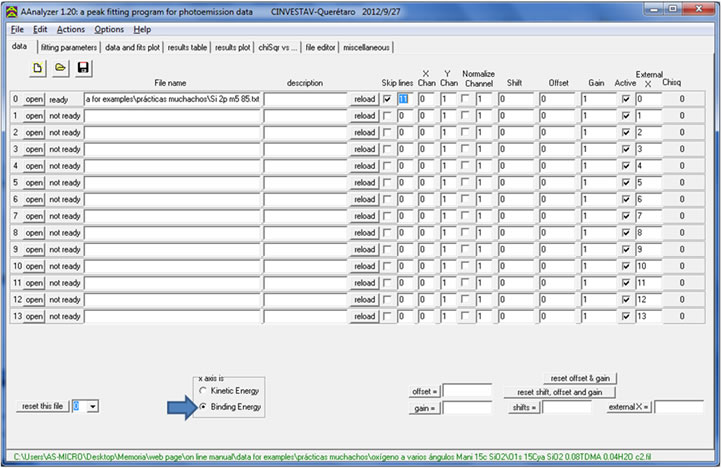Image resolution: width=721 pixels, height=468 pixels.
Task: Open the Options menu
Action: [x=109, y=29]
